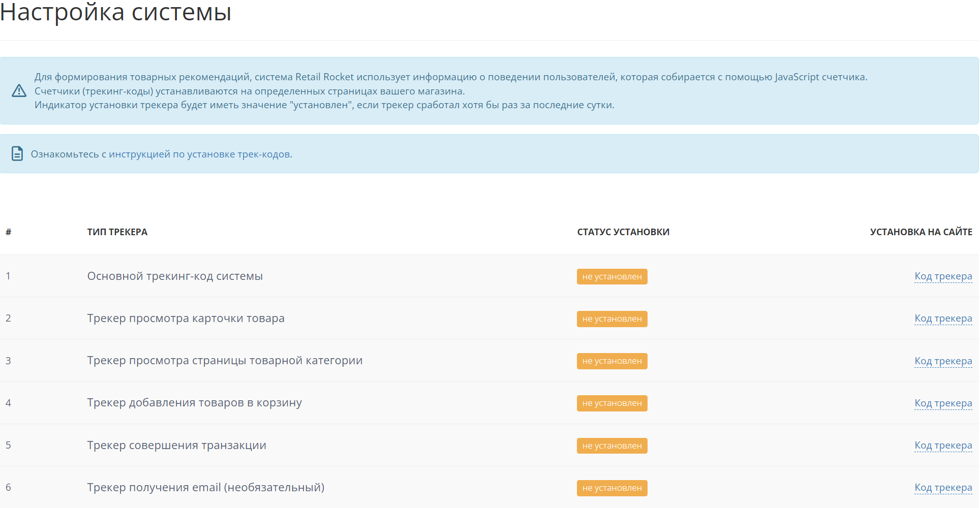Open the track-code installation instruction link
The height and width of the screenshot is (508, 980).
pyautogui.click(x=161, y=154)
